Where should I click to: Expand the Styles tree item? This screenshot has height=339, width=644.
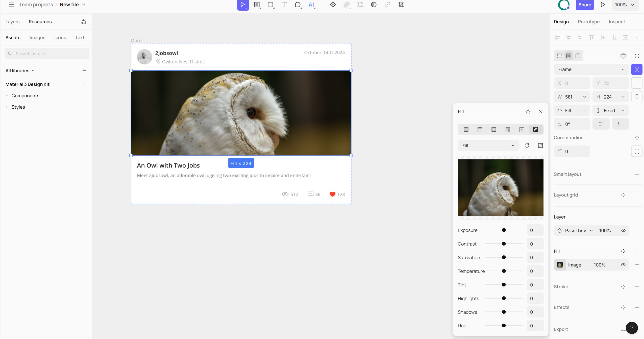click(x=7, y=107)
